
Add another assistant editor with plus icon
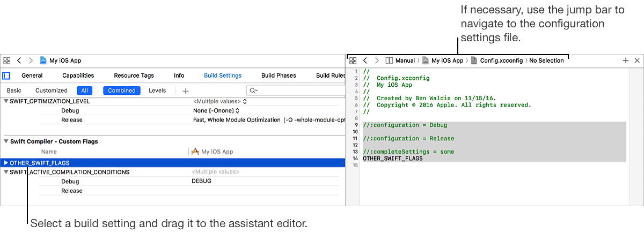point(626,61)
